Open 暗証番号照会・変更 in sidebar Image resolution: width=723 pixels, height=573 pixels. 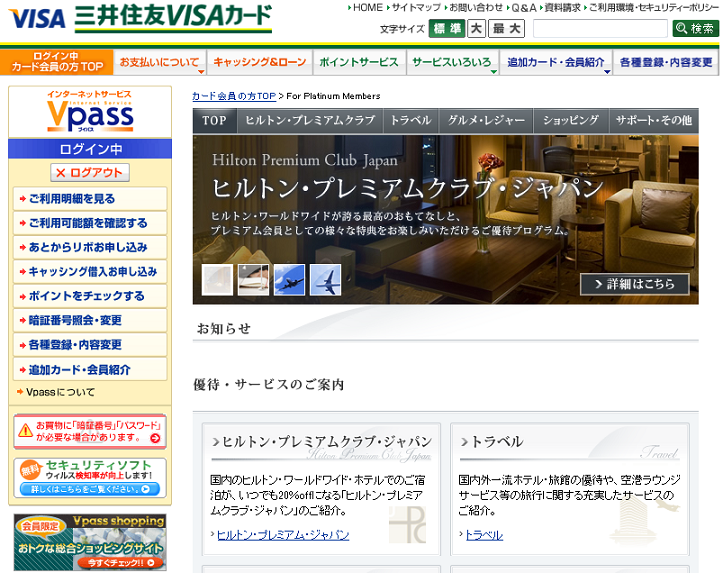90,320
